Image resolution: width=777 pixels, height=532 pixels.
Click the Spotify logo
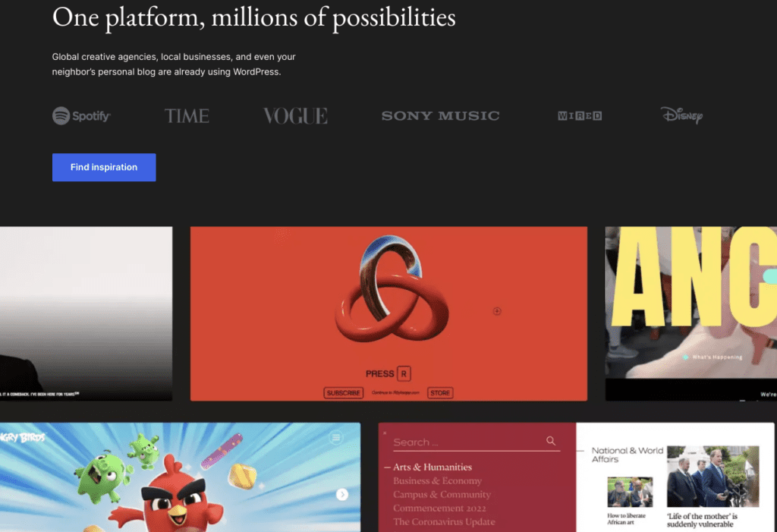81,116
